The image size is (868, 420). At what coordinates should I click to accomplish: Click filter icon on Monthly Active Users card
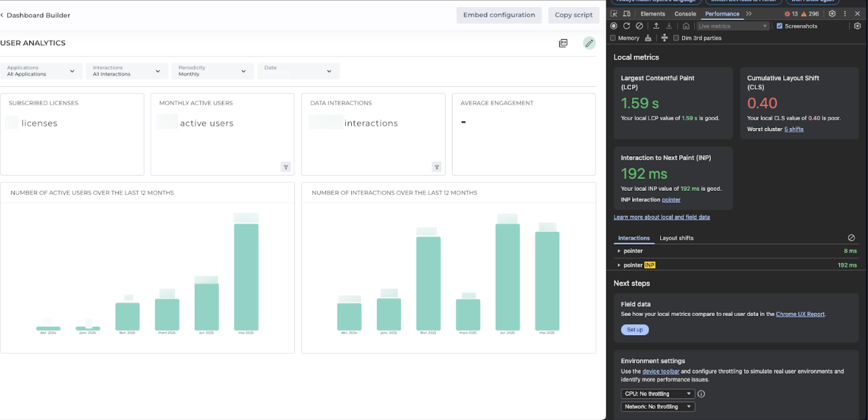click(286, 167)
